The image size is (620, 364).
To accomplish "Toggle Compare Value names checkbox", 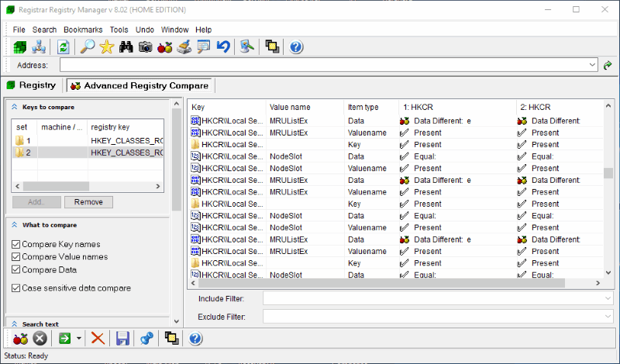I will point(15,257).
